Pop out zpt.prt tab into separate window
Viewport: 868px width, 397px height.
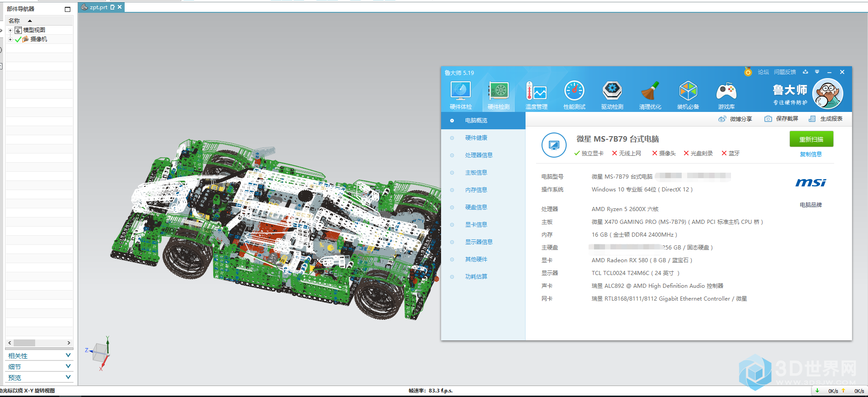point(112,7)
